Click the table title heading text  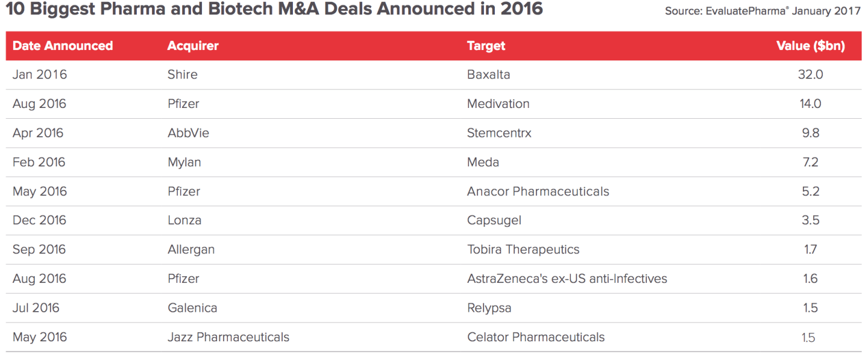pos(274,10)
